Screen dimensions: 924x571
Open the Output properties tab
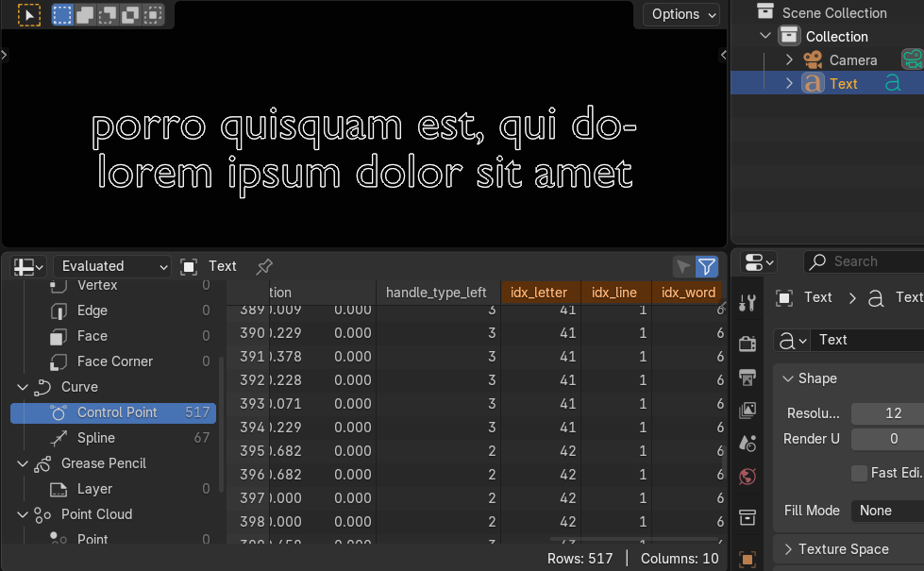tap(748, 378)
